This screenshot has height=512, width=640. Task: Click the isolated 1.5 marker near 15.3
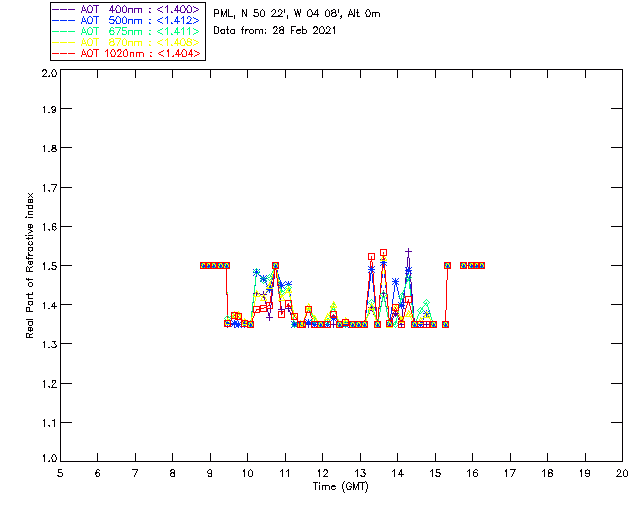click(x=447, y=265)
